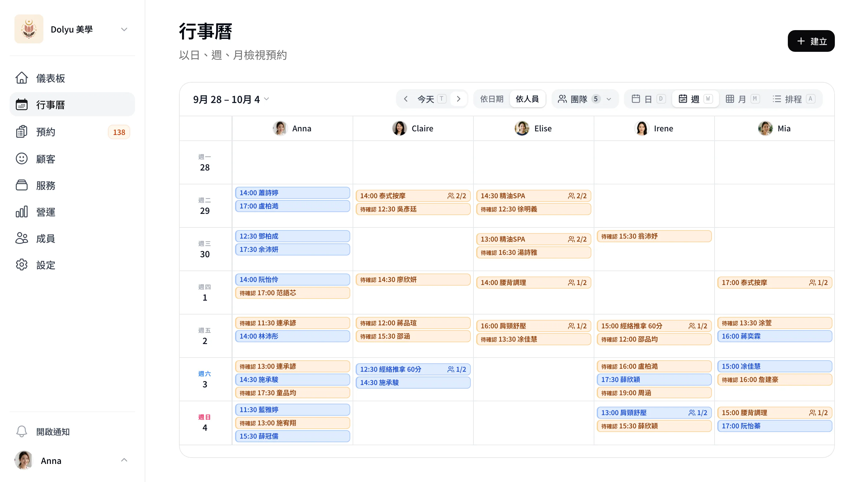Click the 今天 today button
The height and width of the screenshot is (482, 868).
point(432,99)
